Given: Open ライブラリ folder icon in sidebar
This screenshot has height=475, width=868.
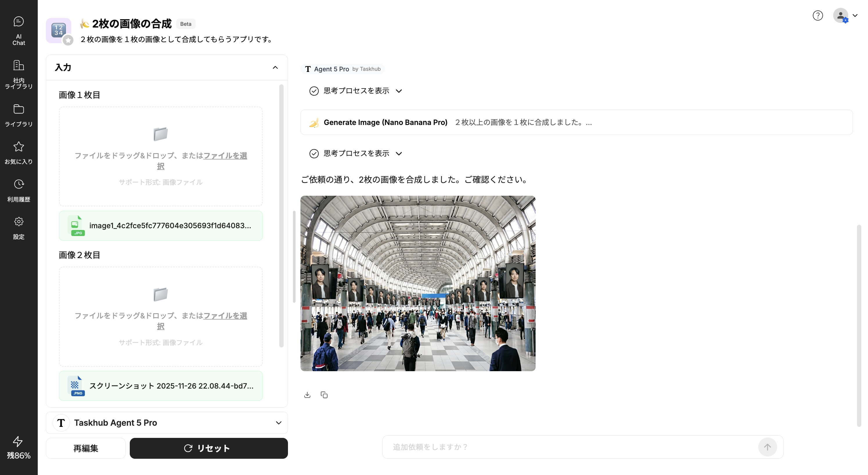Looking at the screenshot, I should tap(19, 115).
